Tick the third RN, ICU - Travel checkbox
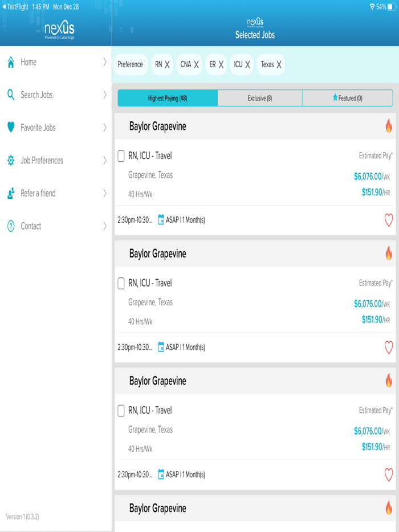 coord(121,411)
